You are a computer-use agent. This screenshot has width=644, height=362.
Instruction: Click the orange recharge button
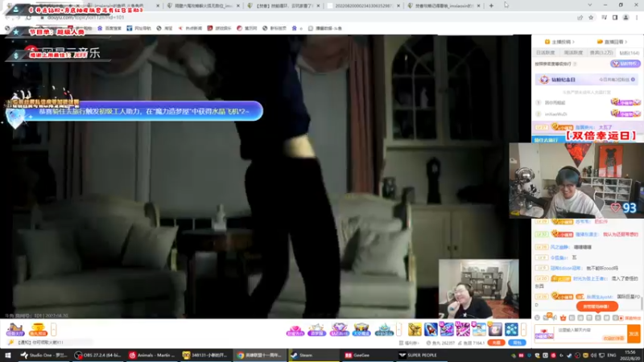[x=497, y=343]
